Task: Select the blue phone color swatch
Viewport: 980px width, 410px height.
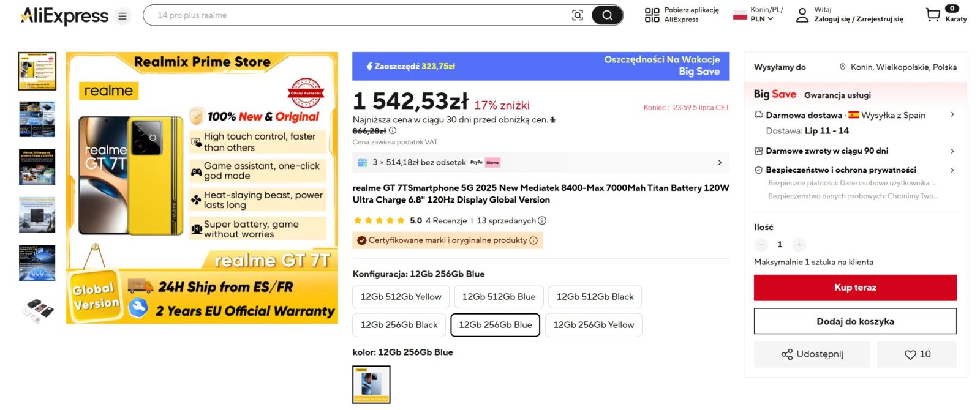Action: coord(371,384)
